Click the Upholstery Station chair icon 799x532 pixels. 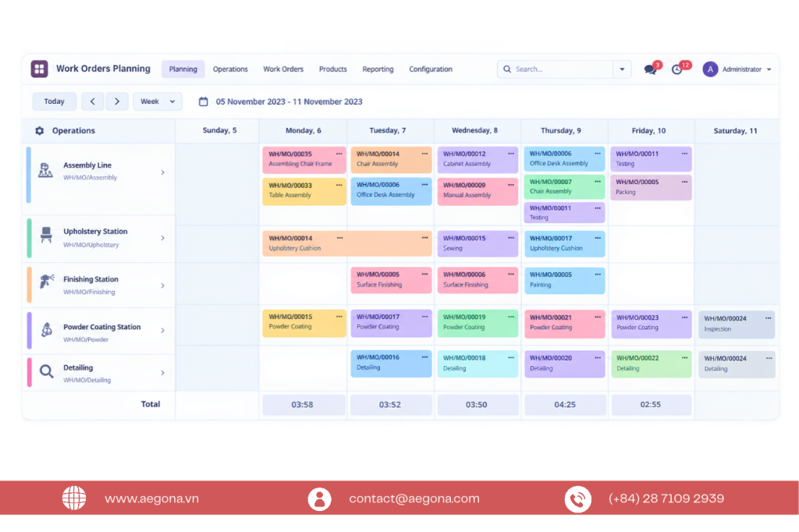46,235
